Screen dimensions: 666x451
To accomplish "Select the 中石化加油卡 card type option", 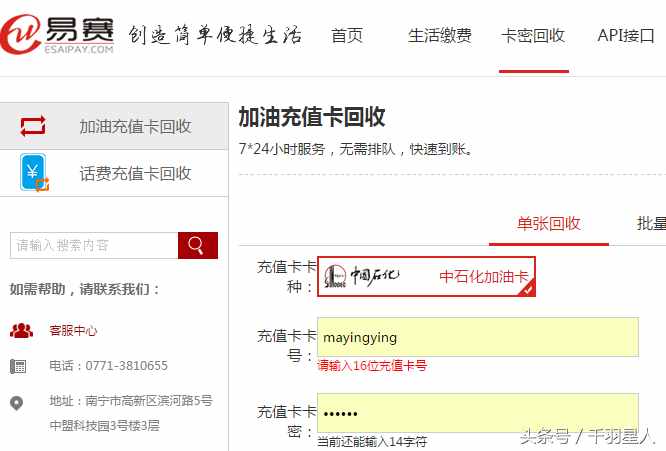I will click(x=426, y=276).
